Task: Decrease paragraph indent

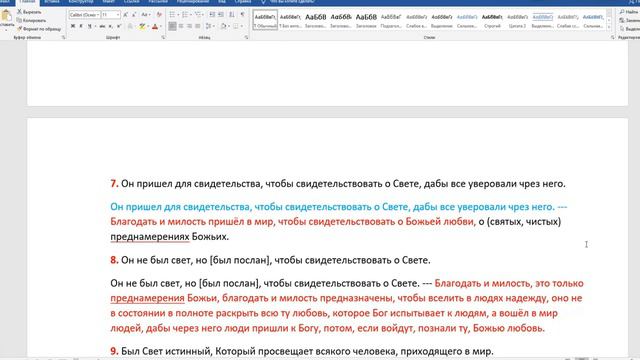Action: (212, 15)
